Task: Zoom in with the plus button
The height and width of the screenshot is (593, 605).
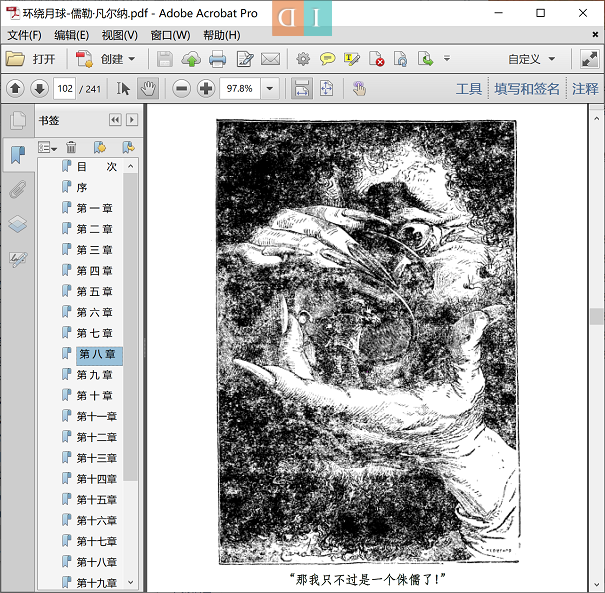Action: pyautogui.click(x=206, y=89)
